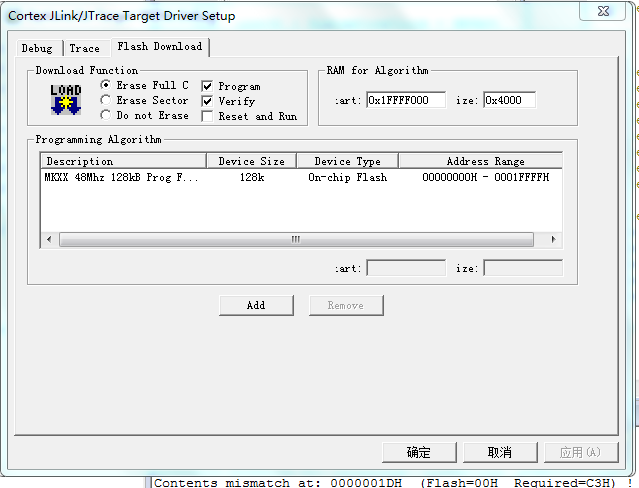Edit RAM Size field 0x4000

(x=509, y=100)
